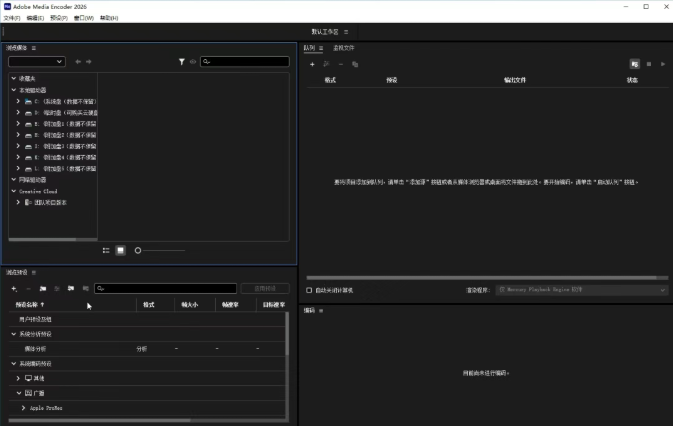Toggle the eye view icon in Media Browser

pyautogui.click(x=193, y=62)
